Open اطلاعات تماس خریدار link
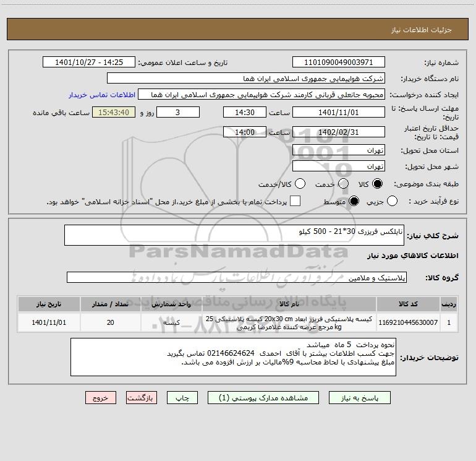This screenshot has height=461, width=476. [102, 95]
